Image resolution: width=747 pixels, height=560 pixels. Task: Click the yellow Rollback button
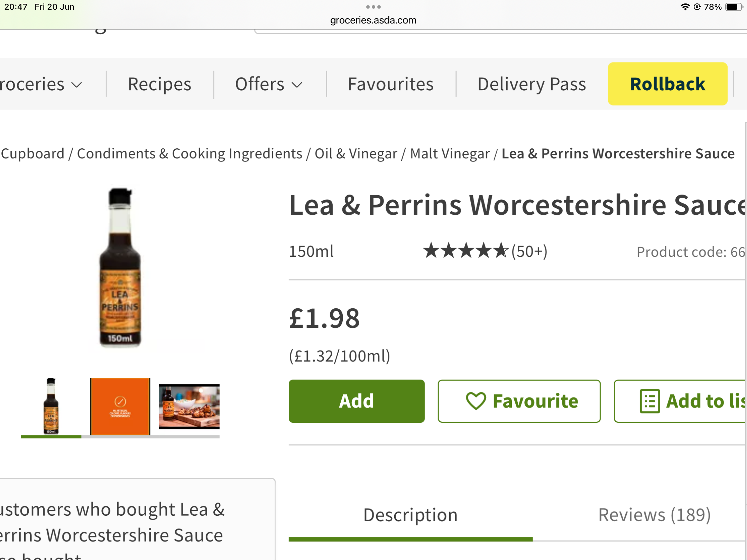[667, 84]
